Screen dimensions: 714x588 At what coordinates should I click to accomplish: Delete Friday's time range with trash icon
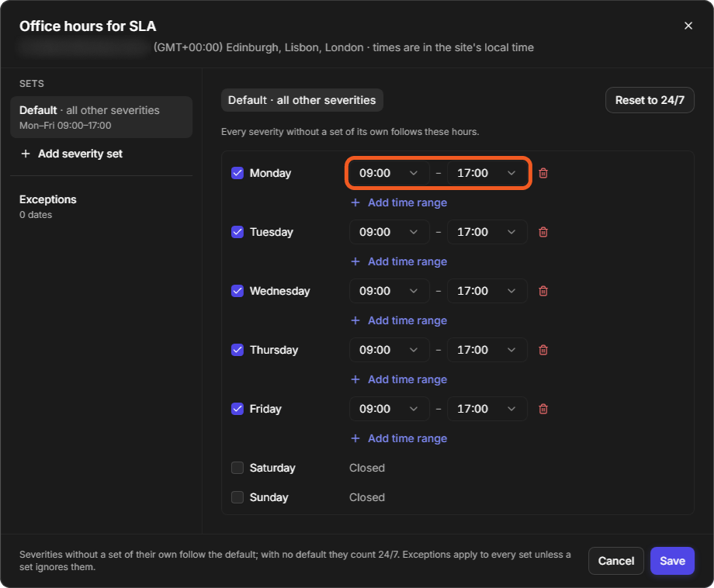(x=543, y=409)
